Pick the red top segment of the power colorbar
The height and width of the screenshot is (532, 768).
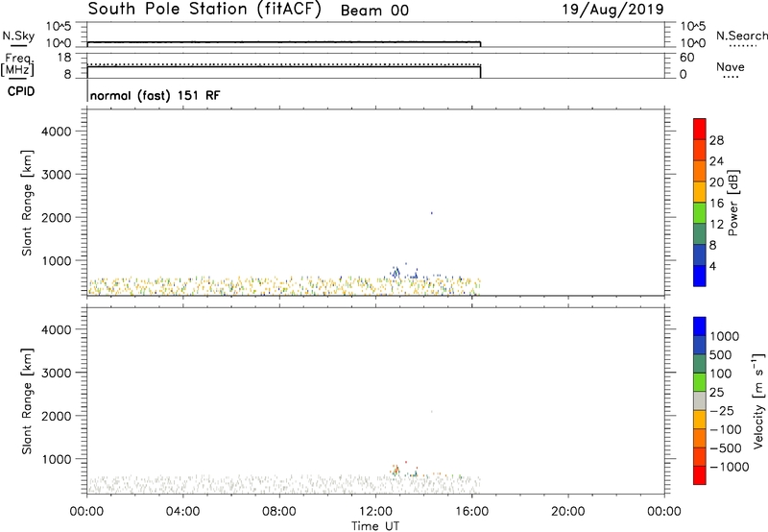700,129
